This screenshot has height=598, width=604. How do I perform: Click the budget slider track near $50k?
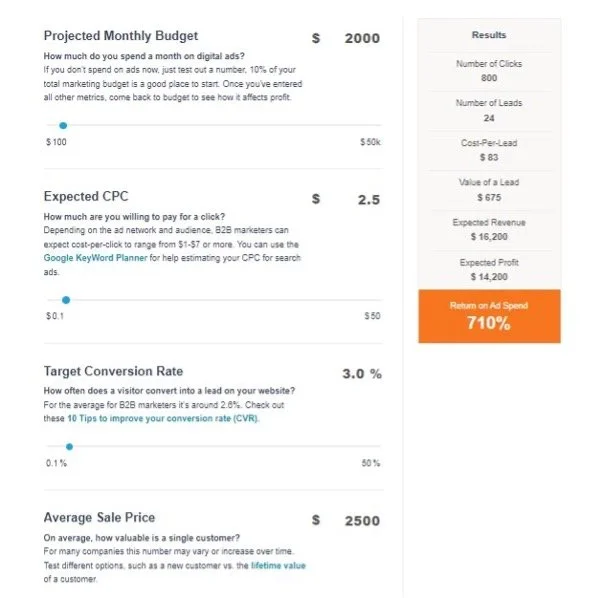(370, 125)
